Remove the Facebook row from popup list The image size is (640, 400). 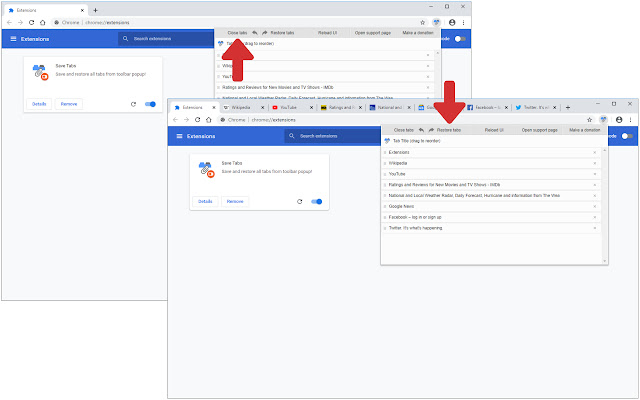(x=594, y=217)
